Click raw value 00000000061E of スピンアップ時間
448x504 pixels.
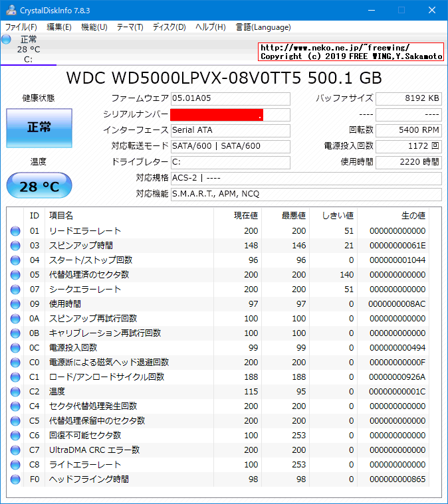[x=397, y=246]
